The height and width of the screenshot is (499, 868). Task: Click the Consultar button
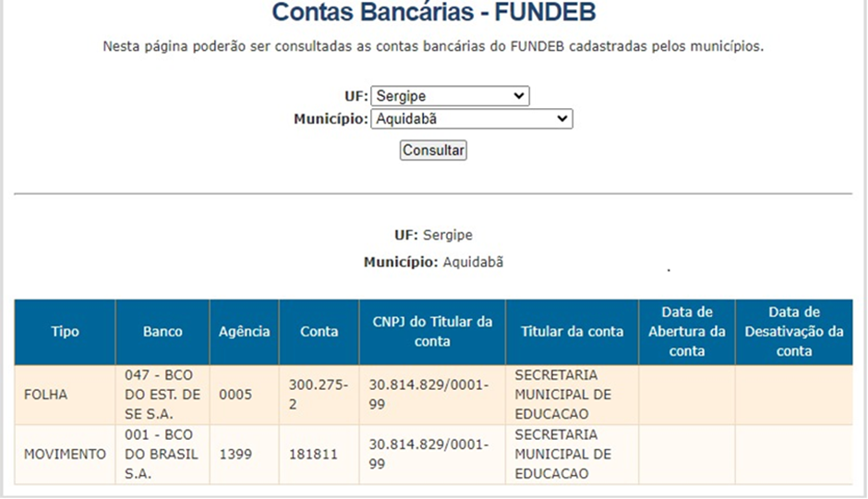pos(433,150)
